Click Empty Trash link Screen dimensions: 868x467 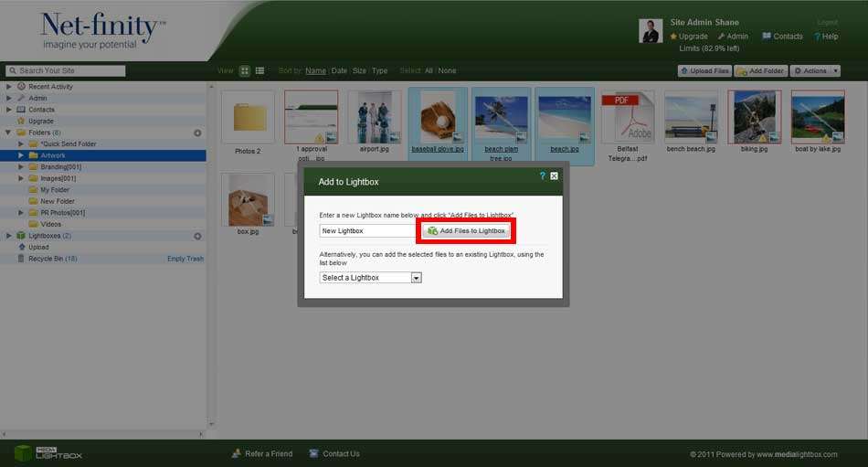click(x=185, y=259)
